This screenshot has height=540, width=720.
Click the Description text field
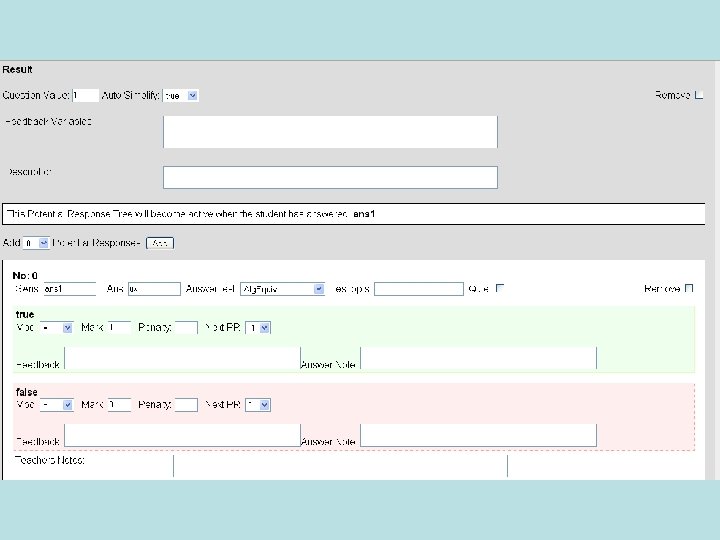[x=330, y=177]
